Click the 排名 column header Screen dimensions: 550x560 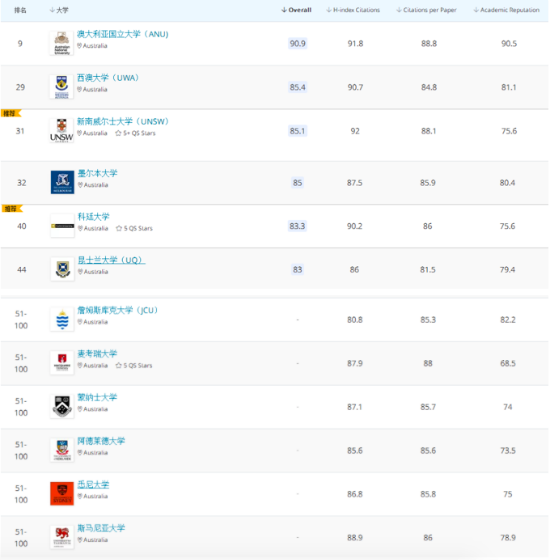coord(20,10)
